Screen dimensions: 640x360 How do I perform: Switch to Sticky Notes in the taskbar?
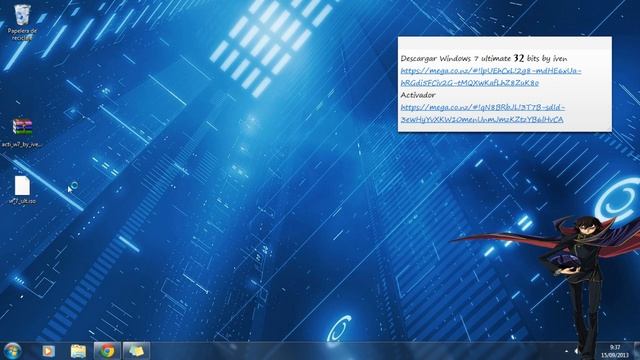pos(136,351)
